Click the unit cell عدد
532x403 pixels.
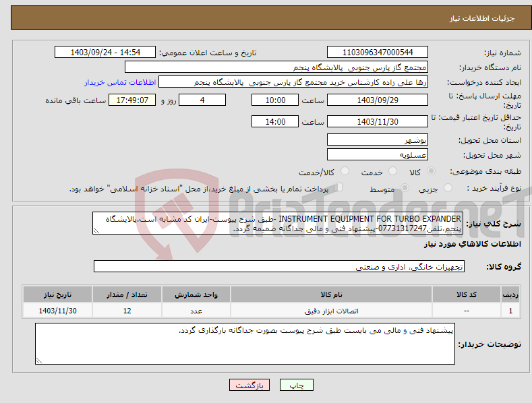(196, 311)
